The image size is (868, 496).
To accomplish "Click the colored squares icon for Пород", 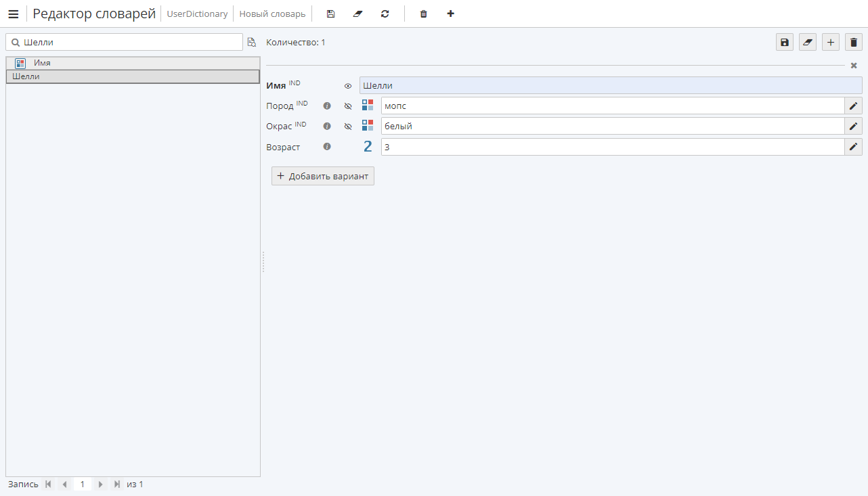I will [x=368, y=105].
